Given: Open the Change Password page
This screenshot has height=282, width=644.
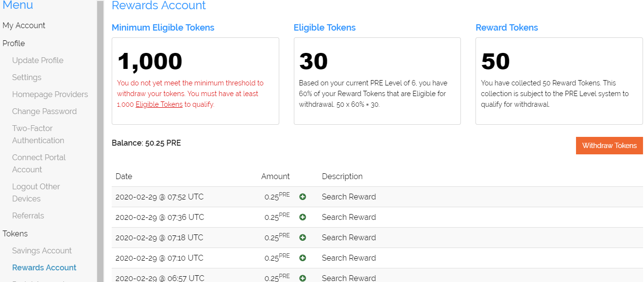Looking at the screenshot, I should 44,112.
